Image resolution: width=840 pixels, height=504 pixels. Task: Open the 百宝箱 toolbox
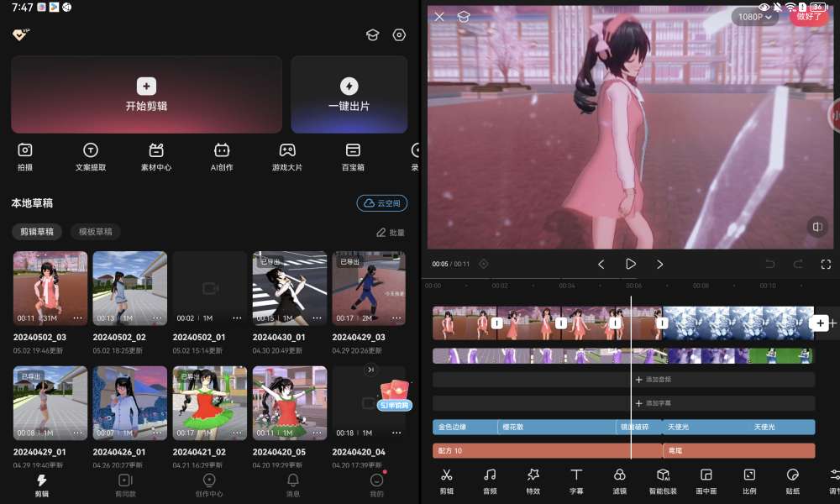coord(353,156)
